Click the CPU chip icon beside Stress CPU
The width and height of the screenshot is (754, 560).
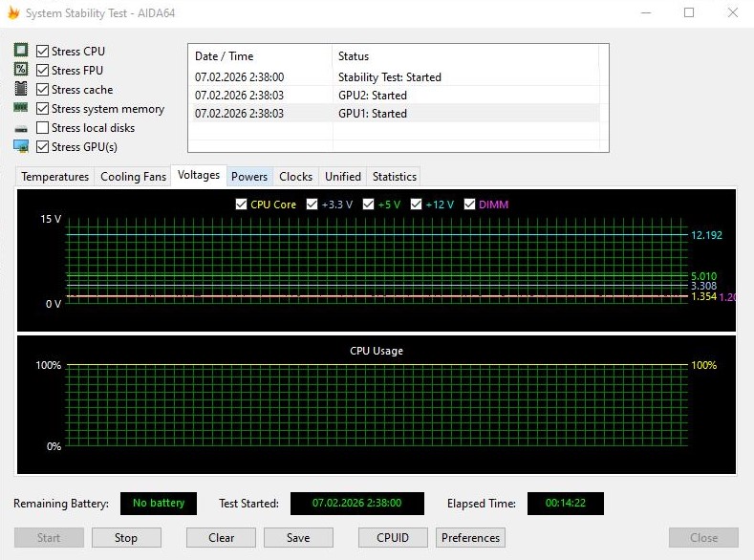(21, 50)
